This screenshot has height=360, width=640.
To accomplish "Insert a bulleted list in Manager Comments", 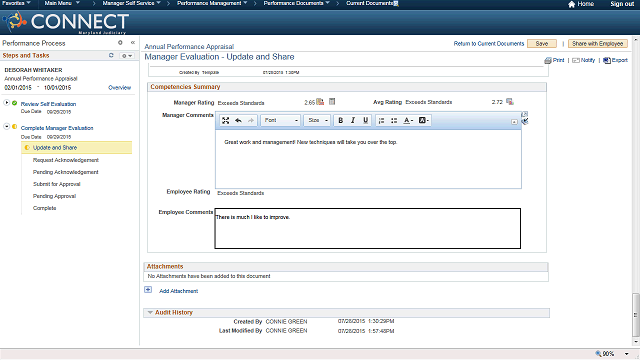I will 394,120.
